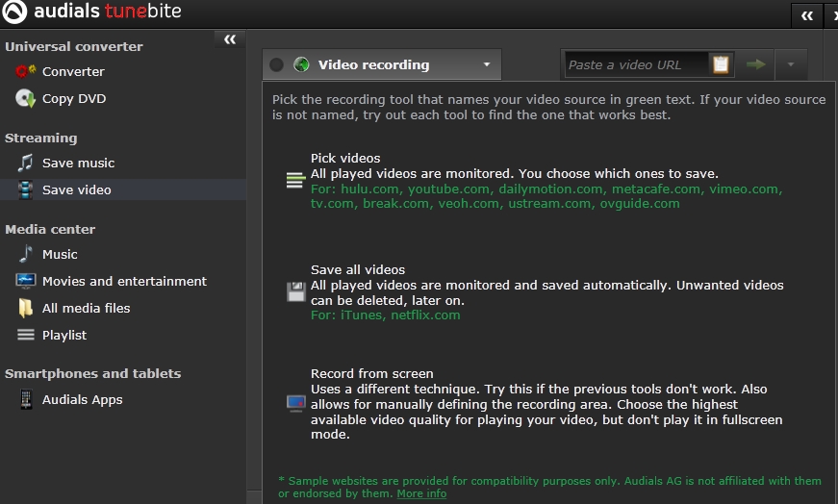This screenshot has height=504, width=838.
Task: Click the Save video filmstrip icon
Action: tap(25, 189)
